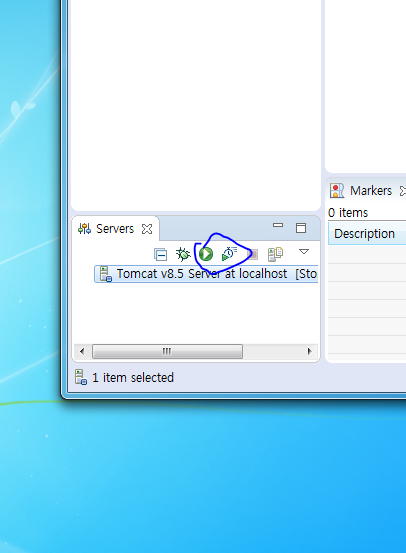This screenshot has width=406, height=553.
Task: Click the Servers horizontal scrollbar thumb
Action: pos(167,351)
